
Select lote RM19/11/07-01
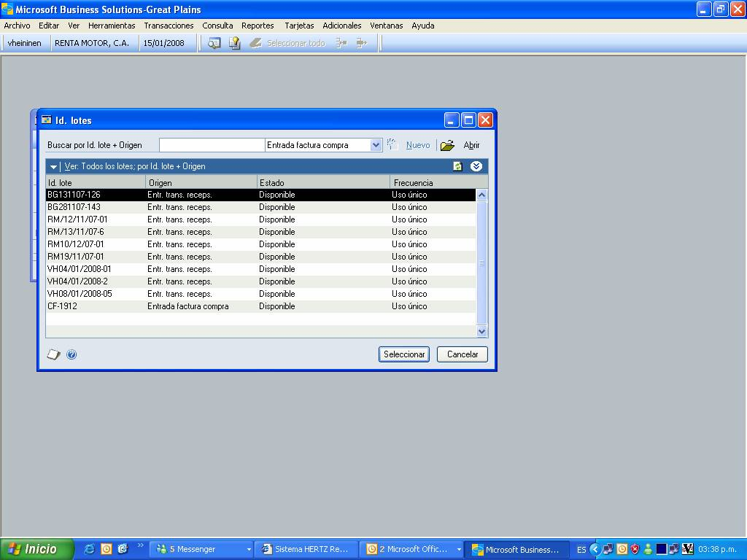(x=260, y=257)
